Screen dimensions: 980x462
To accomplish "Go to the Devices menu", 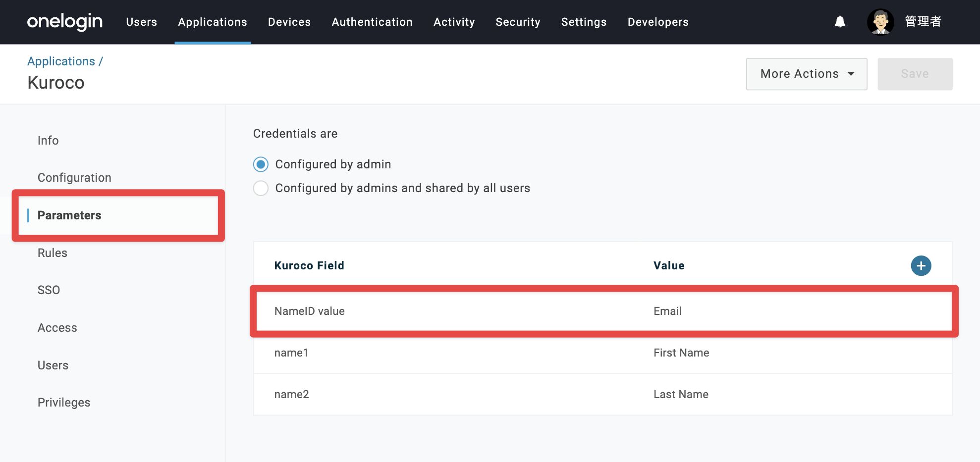I will 289,22.
